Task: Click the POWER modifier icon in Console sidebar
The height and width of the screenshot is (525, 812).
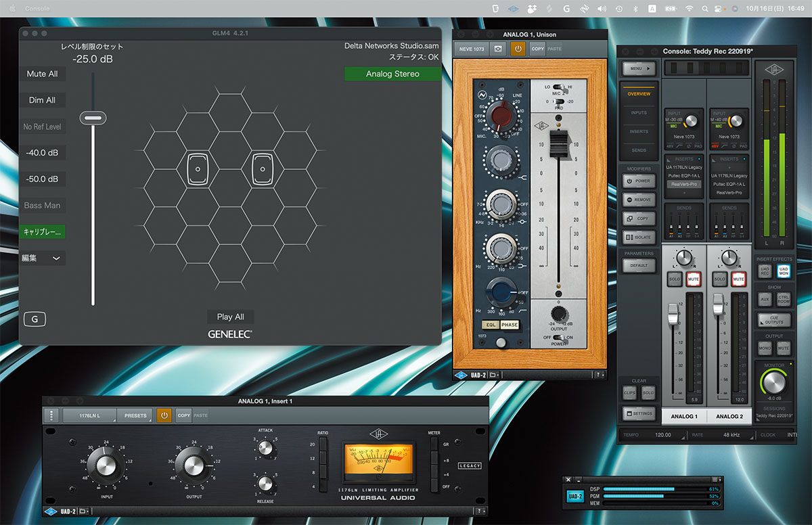Action: point(639,181)
